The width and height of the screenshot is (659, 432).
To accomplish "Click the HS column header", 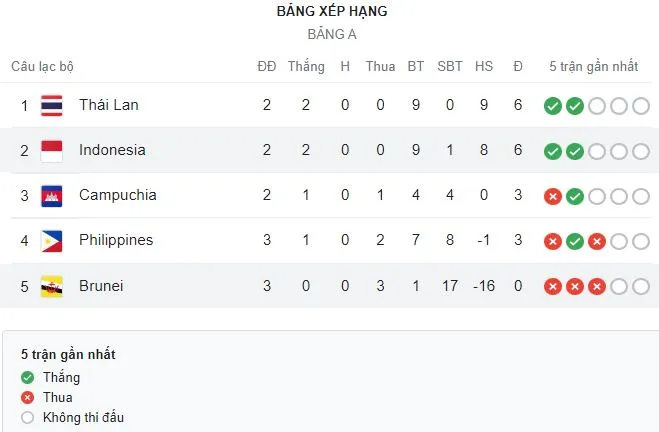I will point(484,67).
